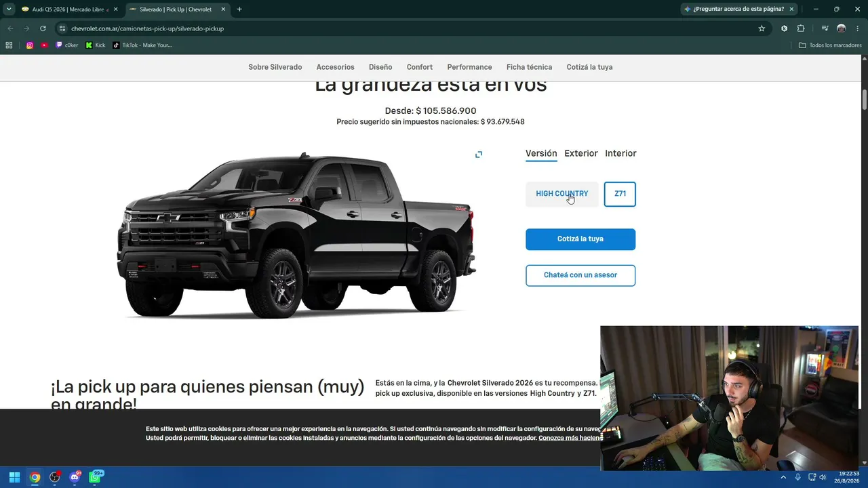Reload the Chevrolet page
The image size is (868, 488).
coord(43,28)
